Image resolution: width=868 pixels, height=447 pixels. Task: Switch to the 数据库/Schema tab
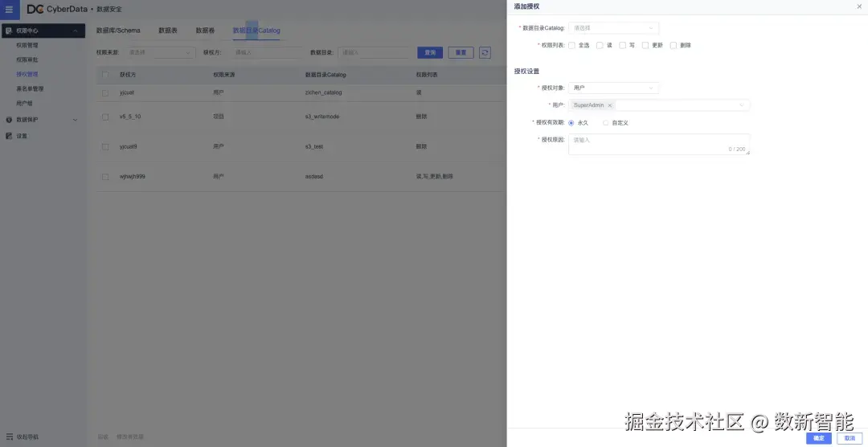pyautogui.click(x=118, y=31)
